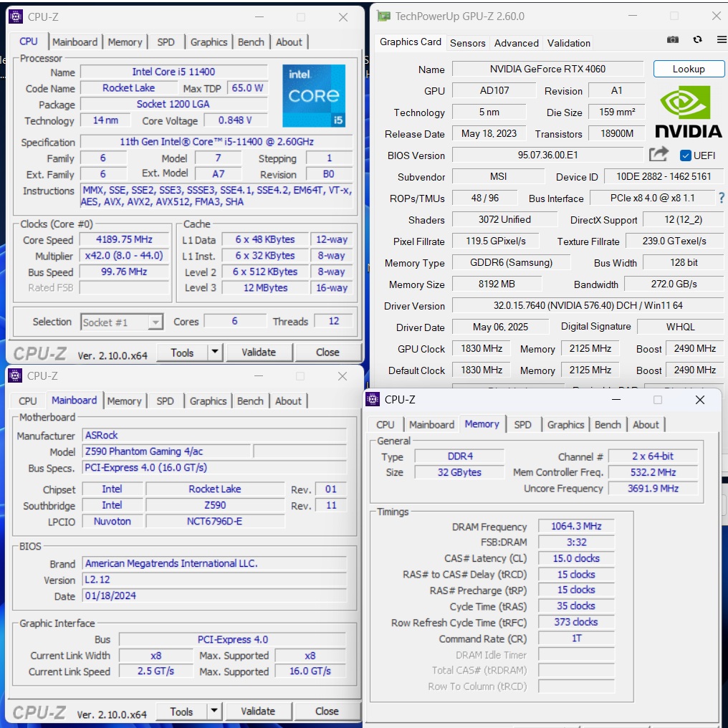Image resolution: width=728 pixels, height=728 pixels.
Task: Open Bench tab in top CPU-Z window
Action: coord(251,42)
